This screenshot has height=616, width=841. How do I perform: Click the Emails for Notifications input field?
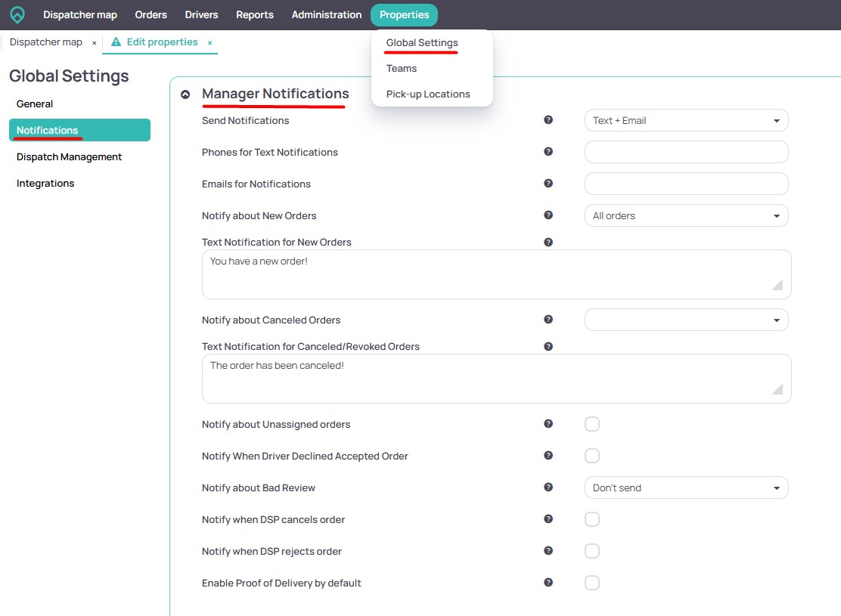pyautogui.click(x=686, y=184)
